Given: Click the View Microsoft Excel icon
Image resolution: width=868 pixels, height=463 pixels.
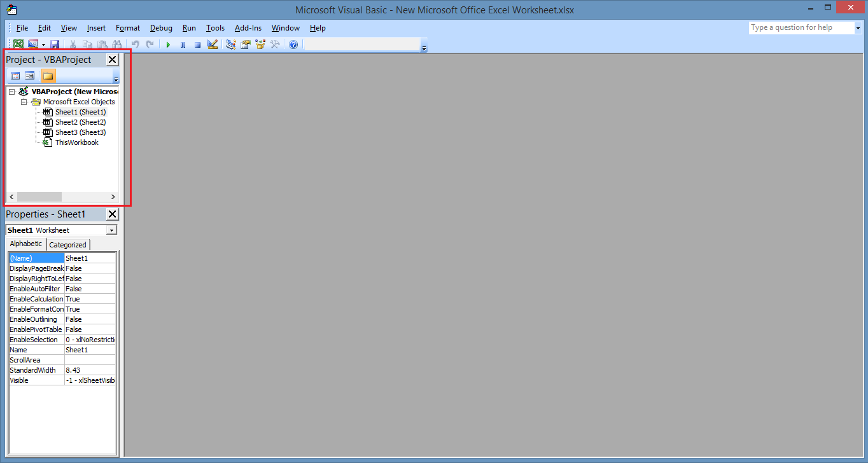Looking at the screenshot, I should click(x=18, y=45).
